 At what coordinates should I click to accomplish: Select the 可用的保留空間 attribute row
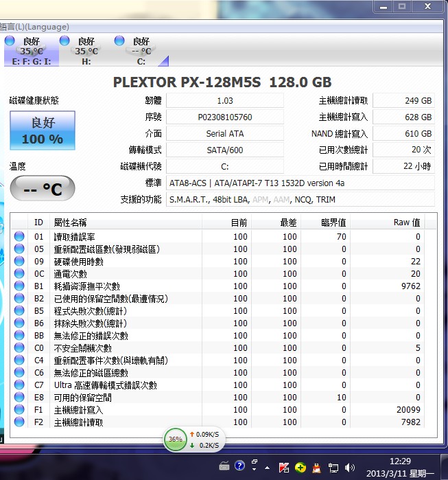218,398
